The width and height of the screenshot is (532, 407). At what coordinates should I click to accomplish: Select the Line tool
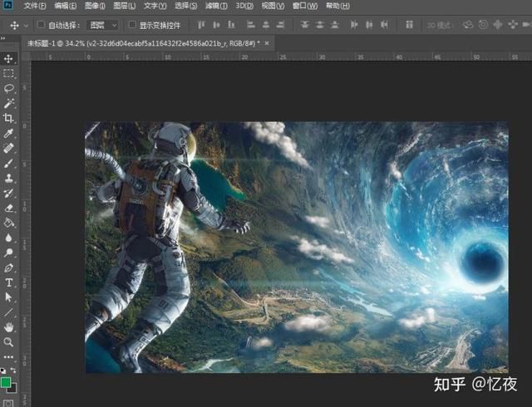[8, 312]
